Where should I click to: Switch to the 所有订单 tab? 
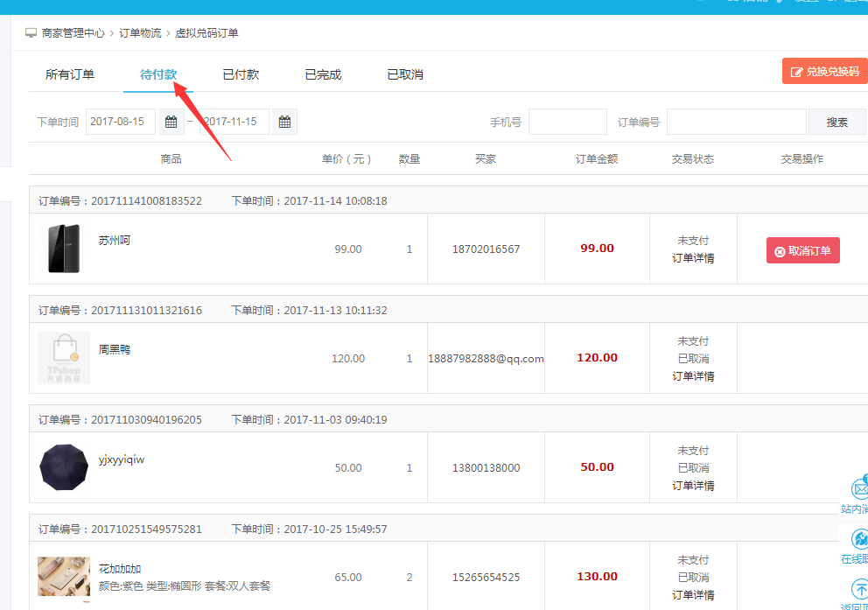(x=70, y=74)
